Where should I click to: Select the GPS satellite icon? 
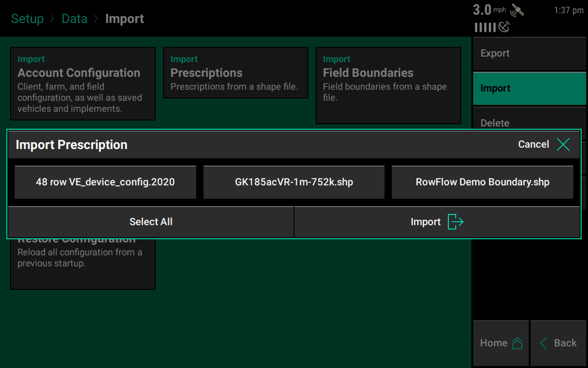click(518, 10)
